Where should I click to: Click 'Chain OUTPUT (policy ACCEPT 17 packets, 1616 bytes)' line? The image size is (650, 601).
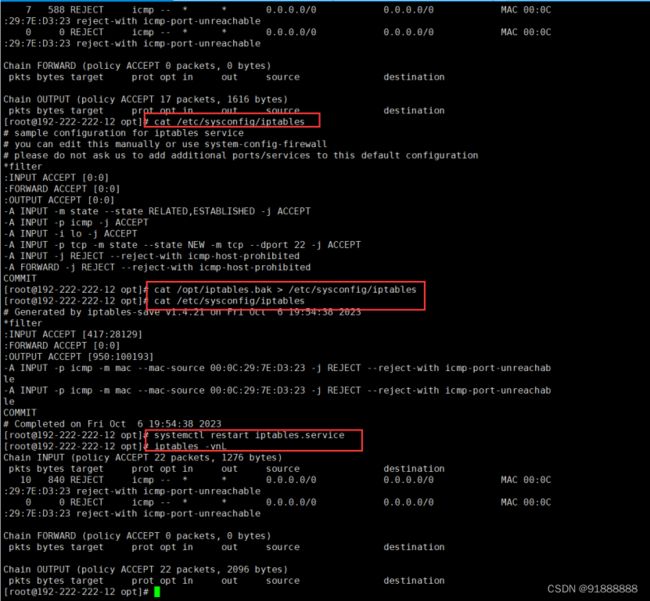pyautogui.click(x=146, y=99)
